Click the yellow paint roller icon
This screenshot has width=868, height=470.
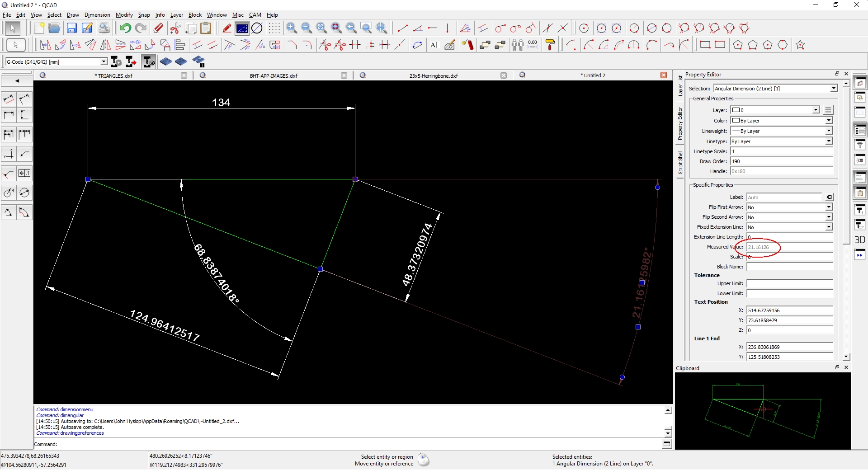(x=550, y=45)
